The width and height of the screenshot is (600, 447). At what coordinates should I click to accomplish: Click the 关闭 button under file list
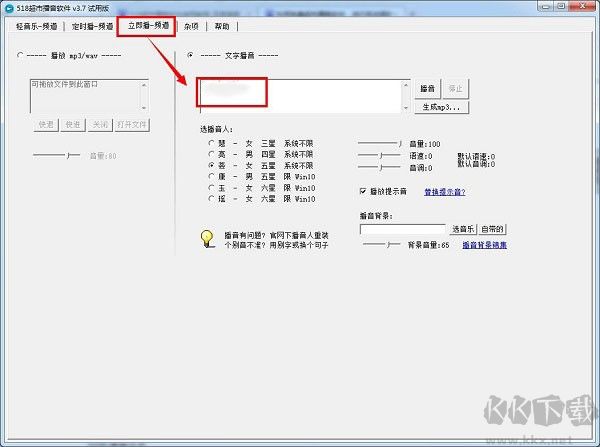pyautogui.click(x=100, y=125)
